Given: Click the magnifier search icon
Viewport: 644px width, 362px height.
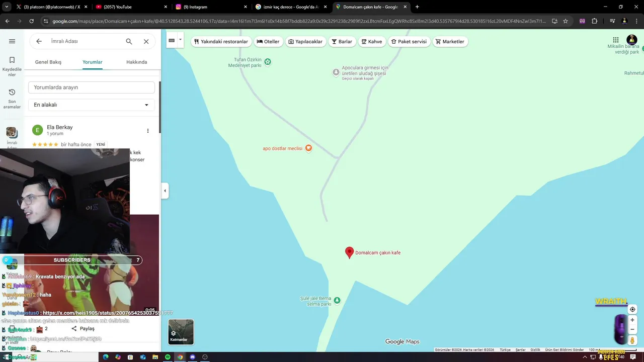Looking at the screenshot, I should (x=129, y=41).
